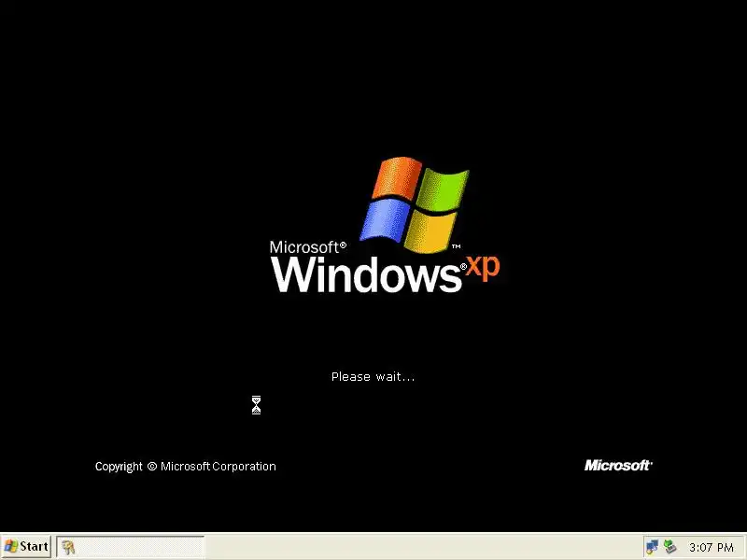747x560 pixels.
Task: Open the Safely Remove Hardware tray icon
Action: [x=669, y=547]
